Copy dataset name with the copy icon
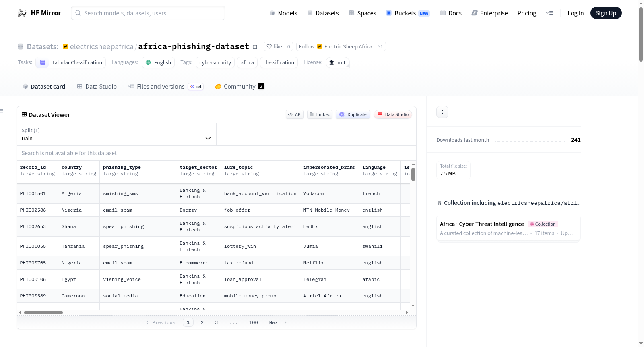644x347 pixels. point(254,46)
